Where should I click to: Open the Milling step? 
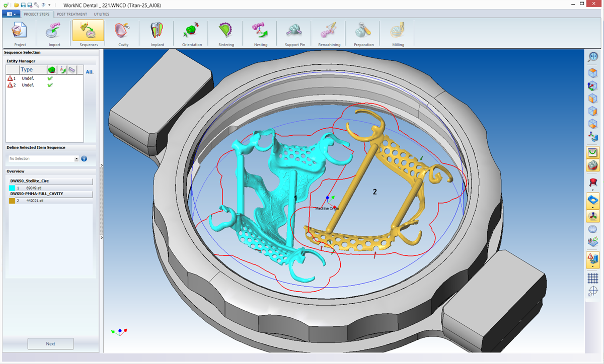(398, 34)
